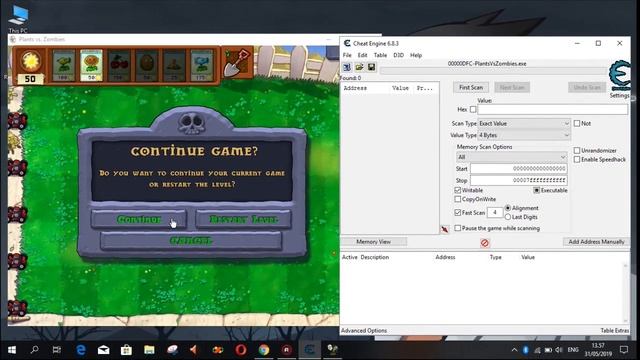Expand the Scan Type dropdown
The width and height of the screenshot is (640, 360).
pos(524,123)
